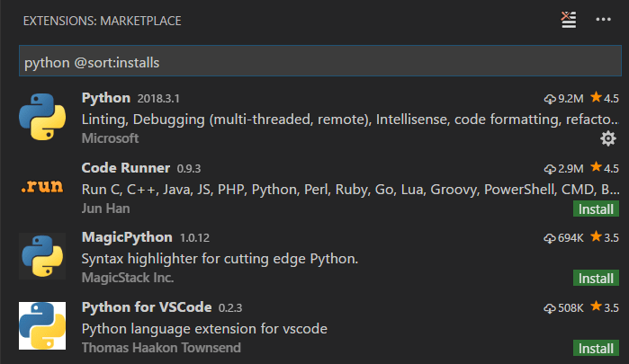
Task: Open the MagicPython extension title
Action: pyautogui.click(x=126, y=236)
